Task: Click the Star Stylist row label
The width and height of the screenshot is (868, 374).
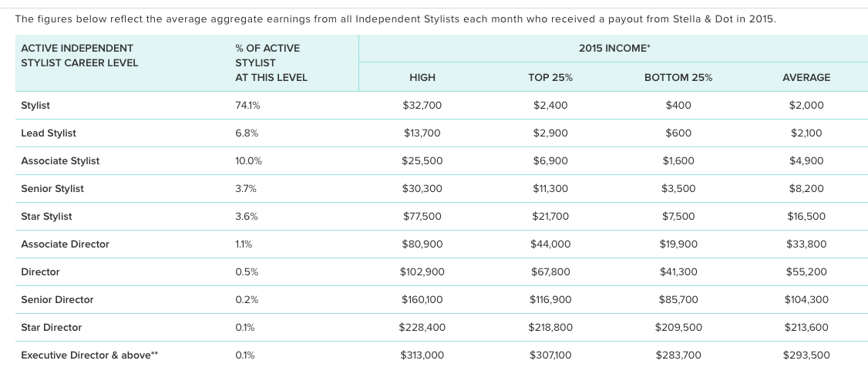Action: pos(46,216)
